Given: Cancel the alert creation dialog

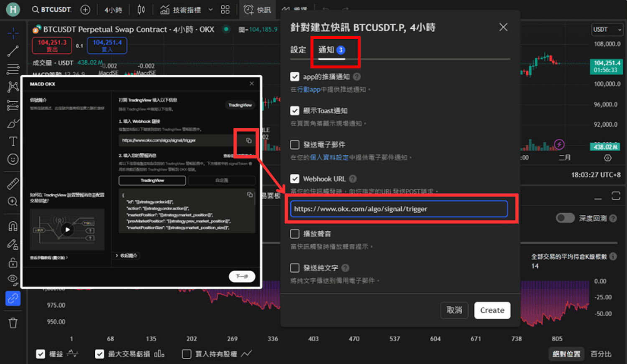Looking at the screenshot, I should click(x=454, y=310).
